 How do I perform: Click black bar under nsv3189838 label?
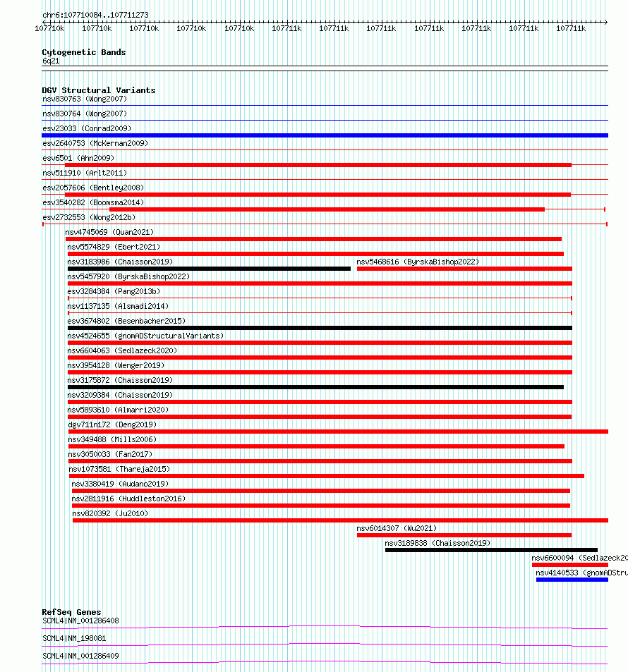click(x=491, y=550)
